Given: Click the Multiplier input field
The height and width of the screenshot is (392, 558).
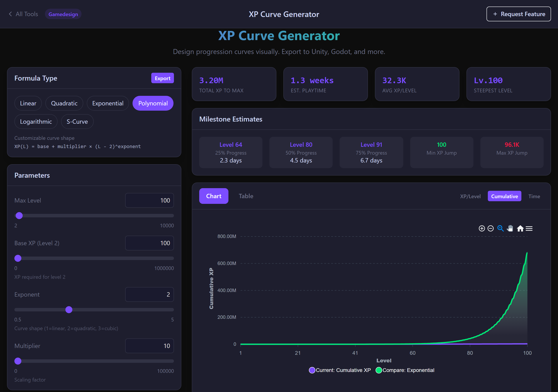Looking at the screenshot, I should point(149,346).
